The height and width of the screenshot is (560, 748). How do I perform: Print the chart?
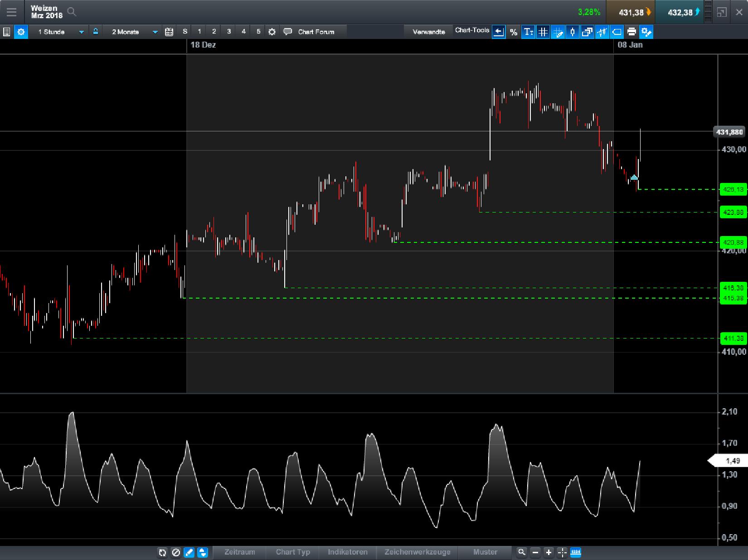[631, 32]
